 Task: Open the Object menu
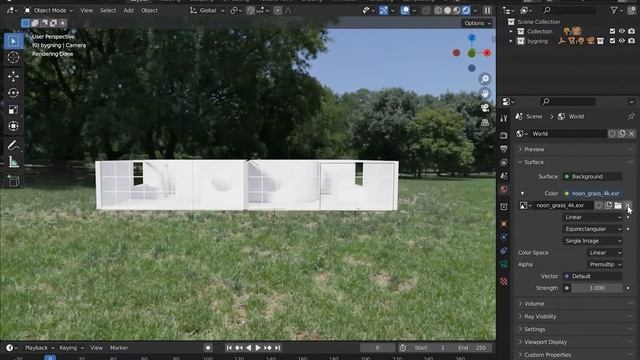149,11
